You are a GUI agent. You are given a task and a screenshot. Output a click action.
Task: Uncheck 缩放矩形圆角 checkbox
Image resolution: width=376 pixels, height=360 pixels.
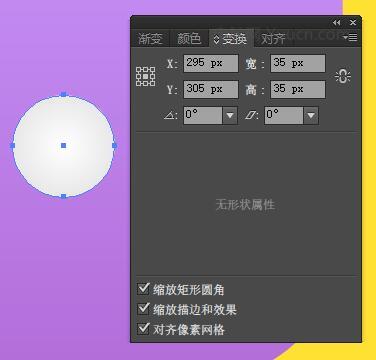pyautogui.click(x=143, y=289)
